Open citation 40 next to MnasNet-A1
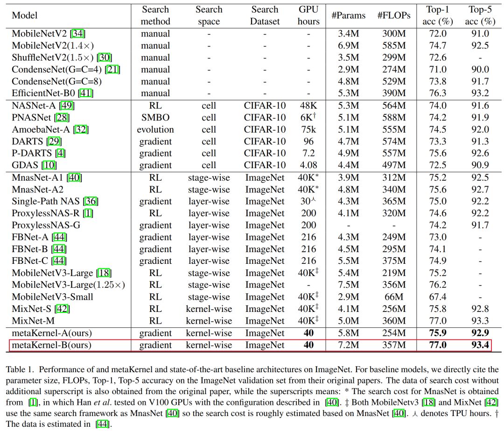Image resolution: width=504 pixels, height=431 pixels. (x=74, y=177)
